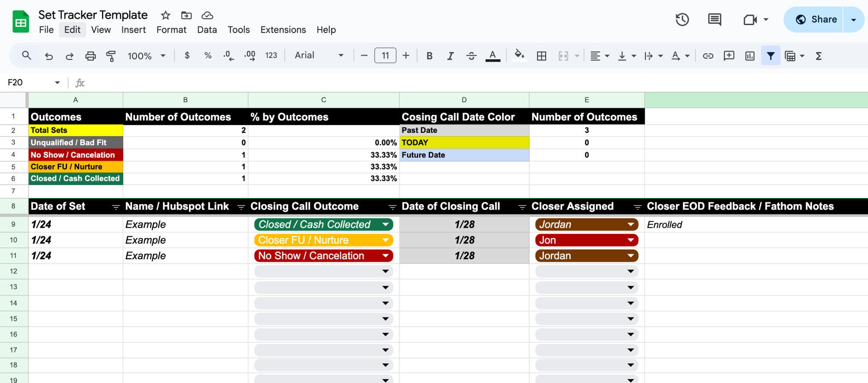The image size is (868, 383).
Task: Click the paint format roller icon
Action: pyautogui.click(x=111, y=56)
